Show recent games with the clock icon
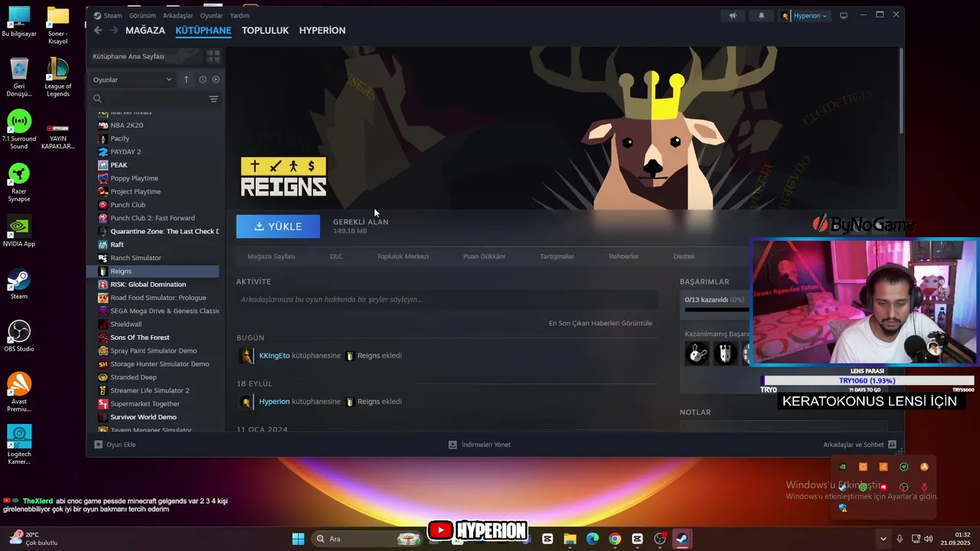The height and width of the screenshot is (551, 980). 203,80
